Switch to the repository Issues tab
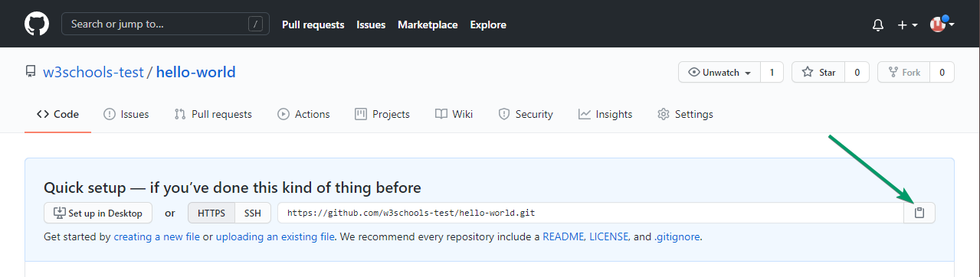980x277 pixels. click(x=126, y=114)
